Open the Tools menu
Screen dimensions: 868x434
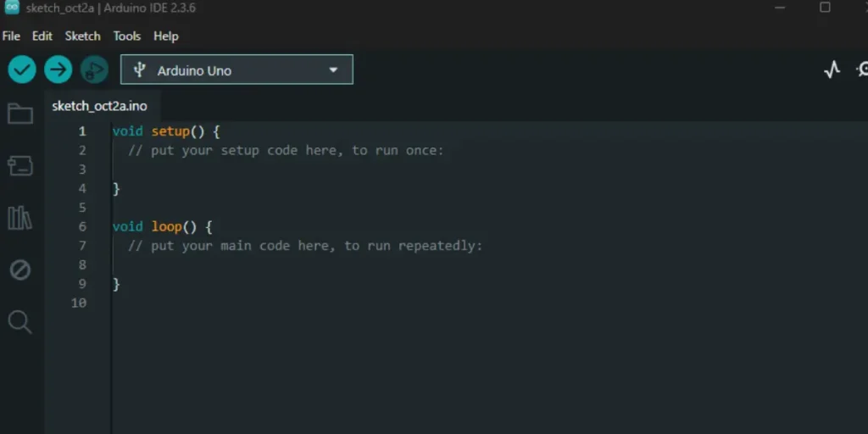click(126, 36)
